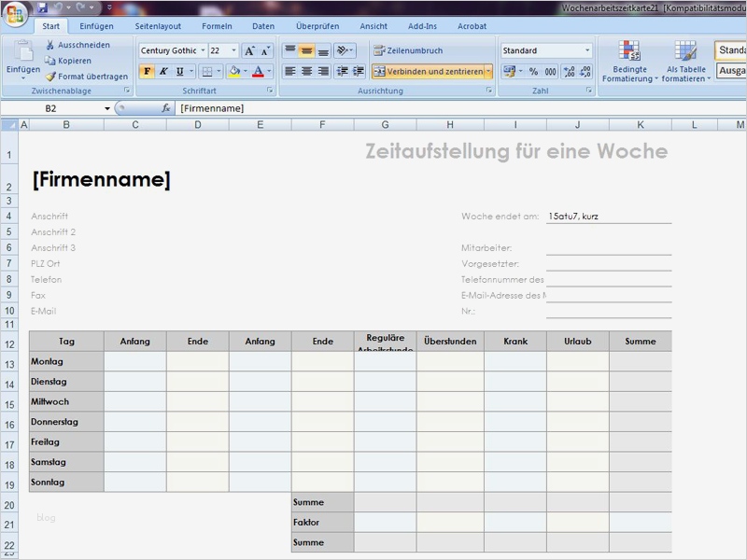Image resolution: width=747 pixels, height=560 pixels.
Task: Click the increase decimal places icon
Action: [571, 71]
